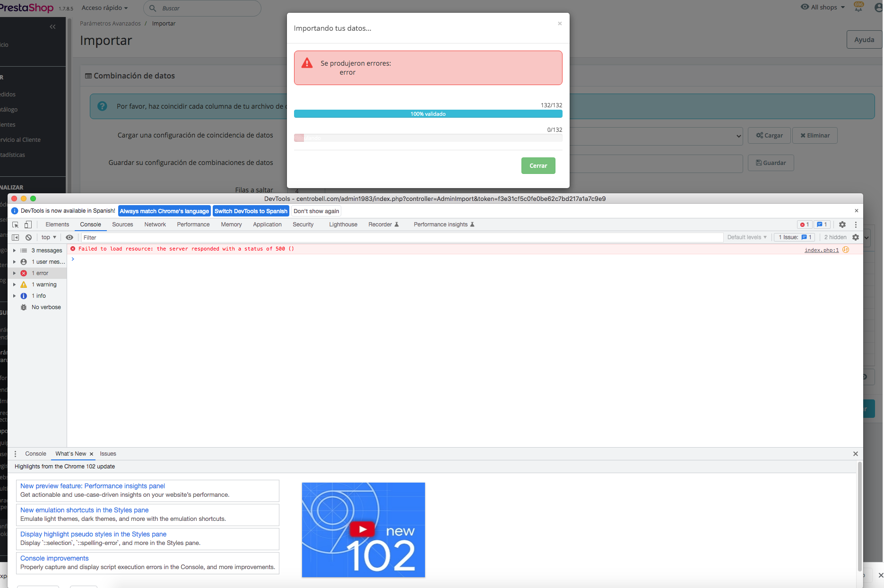Open the Default levels dropdown
The image size is (884, 588).
click(x=747, y=237)
